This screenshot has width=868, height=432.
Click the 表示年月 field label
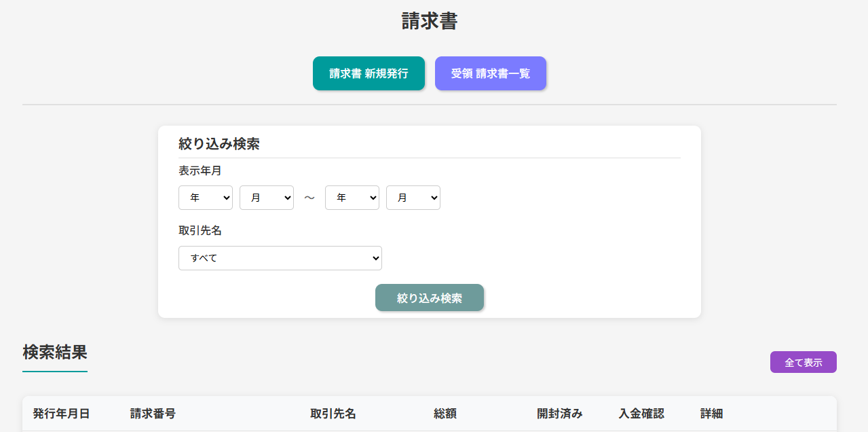pyautogui.click(x=200, y=170)
